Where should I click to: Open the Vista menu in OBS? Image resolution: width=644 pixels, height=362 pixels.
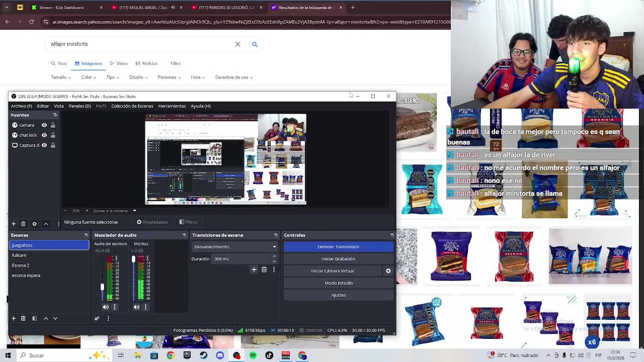click(x=59, y=106)
